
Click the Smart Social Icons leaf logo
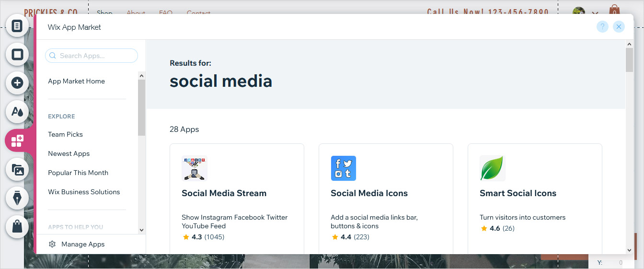pyautogui.click(x=492, y=168)
